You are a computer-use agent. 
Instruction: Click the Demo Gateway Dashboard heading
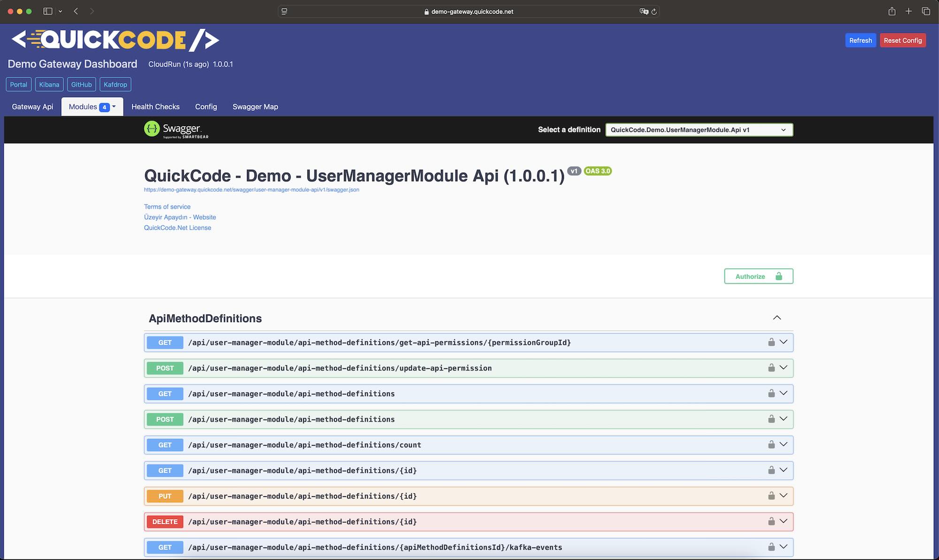pos(72,64)
